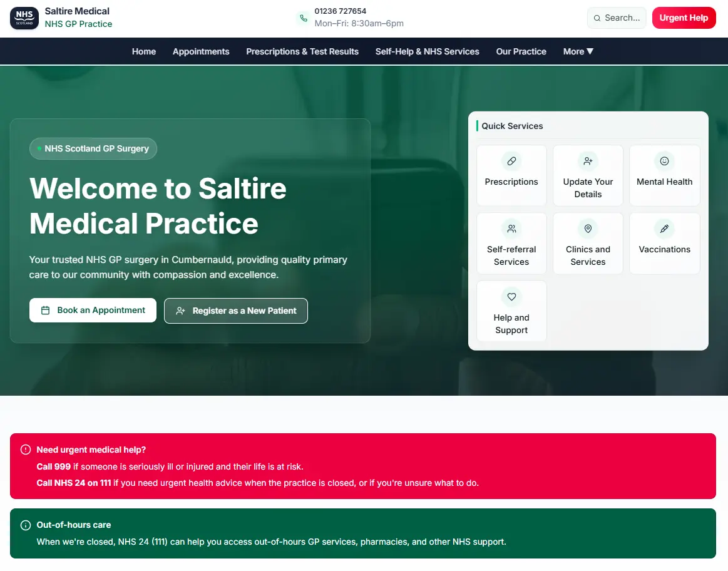Click inside the Search field
The height and width of the screenshot is (571, 728).
click(616, 18)
